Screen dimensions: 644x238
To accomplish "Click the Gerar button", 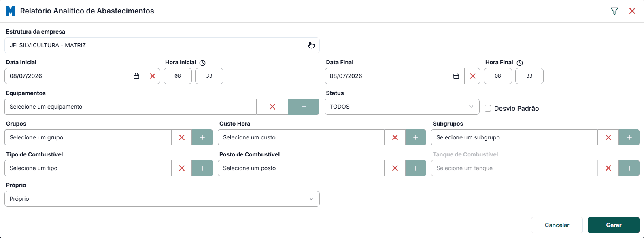I will [x=614, y=225].
